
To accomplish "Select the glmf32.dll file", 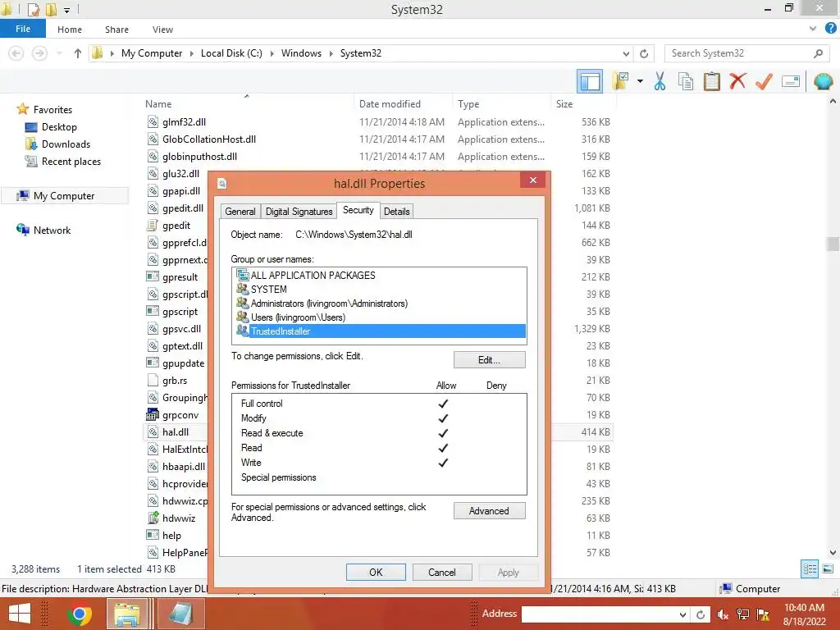I will coord(184,122).
